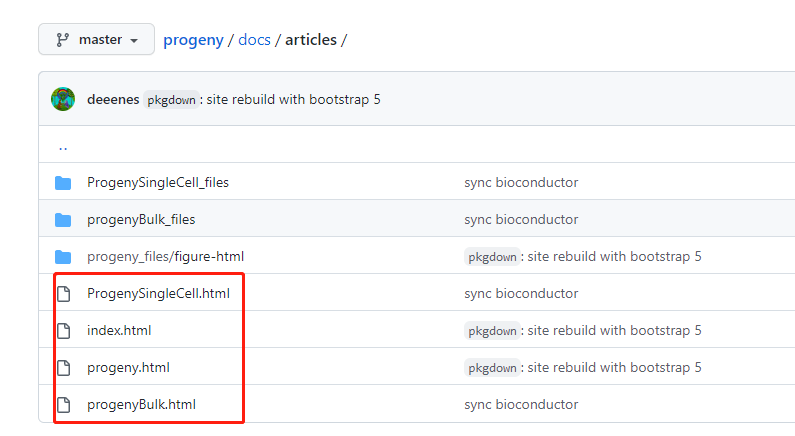
Task: Click the progenyBulk.html file icon
Action: click(x=64, y=405)
